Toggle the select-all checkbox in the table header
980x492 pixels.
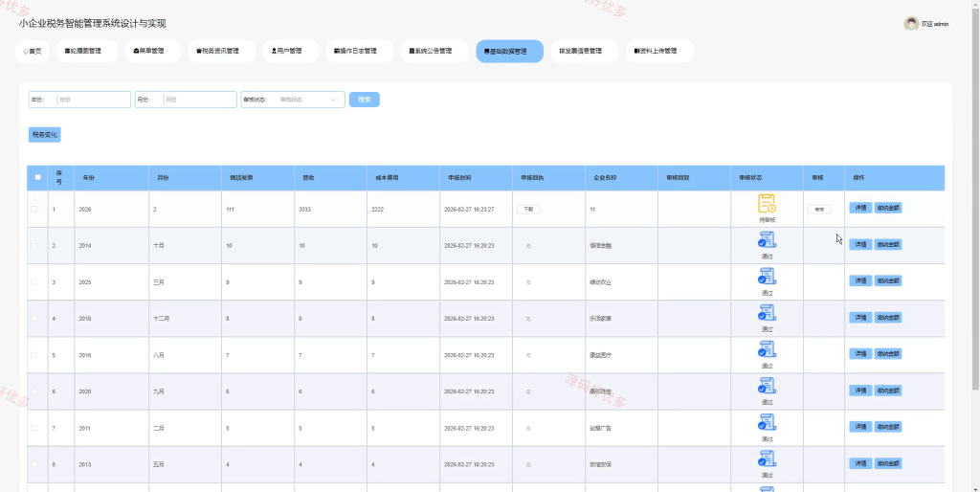[37, 177]
